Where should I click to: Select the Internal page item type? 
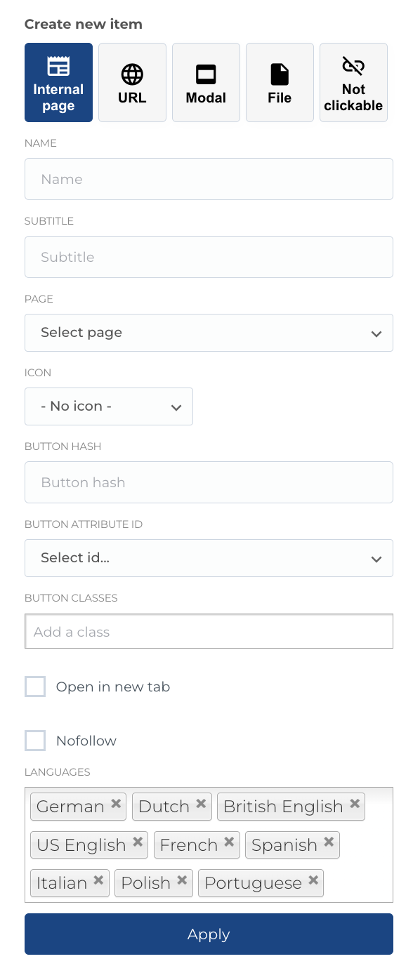point(58,82)
